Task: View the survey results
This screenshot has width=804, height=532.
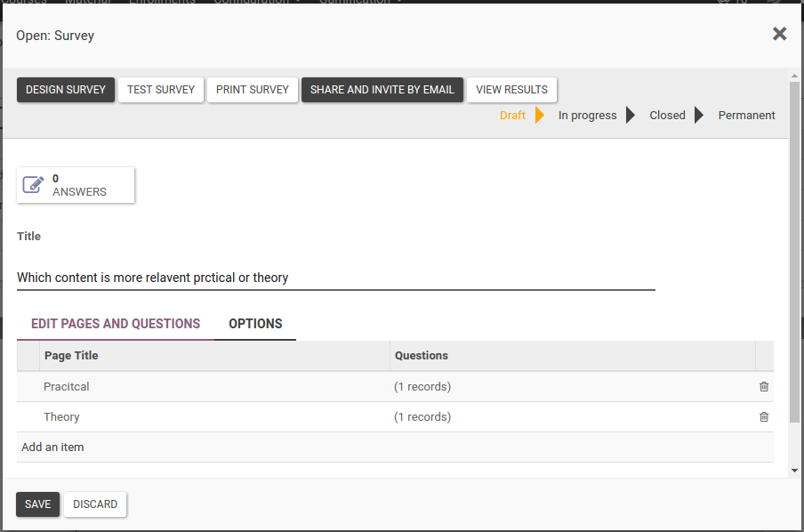Action: click(511, 90)
